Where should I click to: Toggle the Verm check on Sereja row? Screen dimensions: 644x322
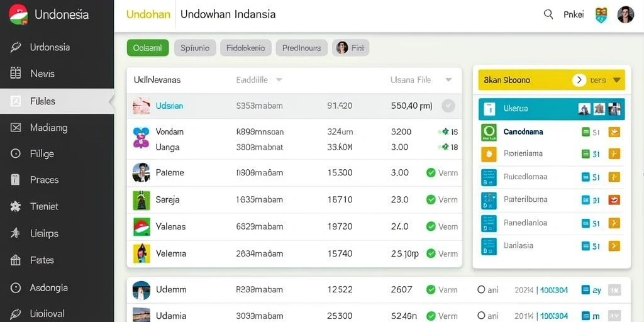click(431, 199)
